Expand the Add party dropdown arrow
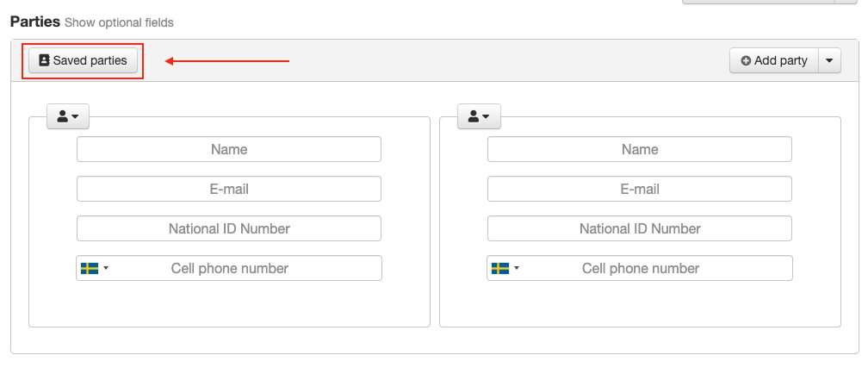The width and height of the screenshot is (868, 374). point(829,60)
